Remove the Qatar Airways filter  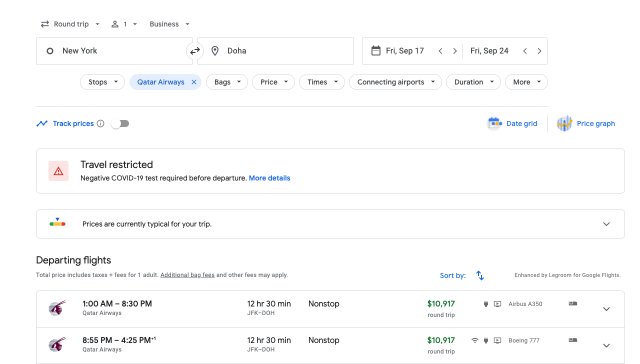coord(194,82)
